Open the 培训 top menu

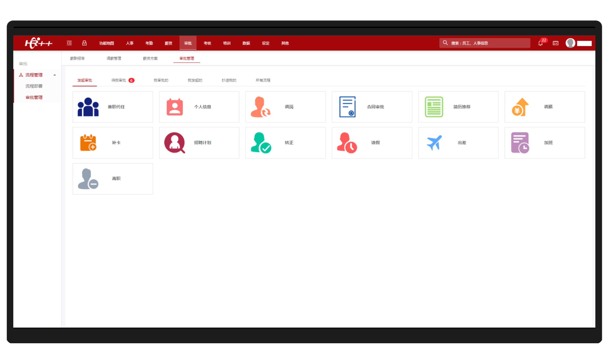[227, 43]
